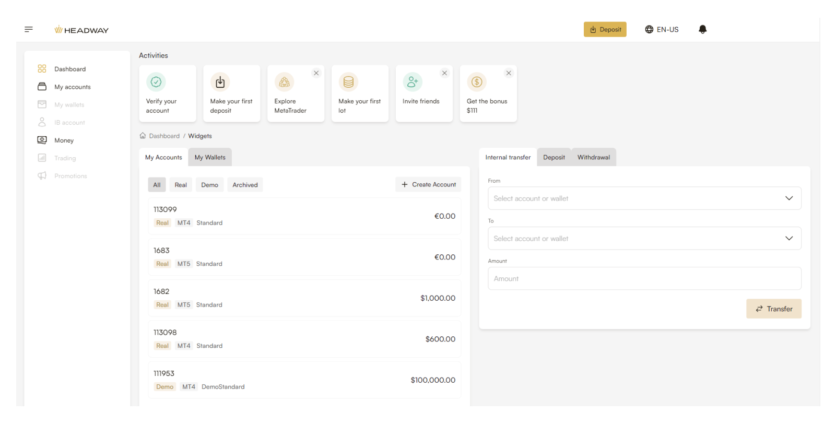836x424 pixels.
Task: Click the Create Account button
Action: (429, 185)
